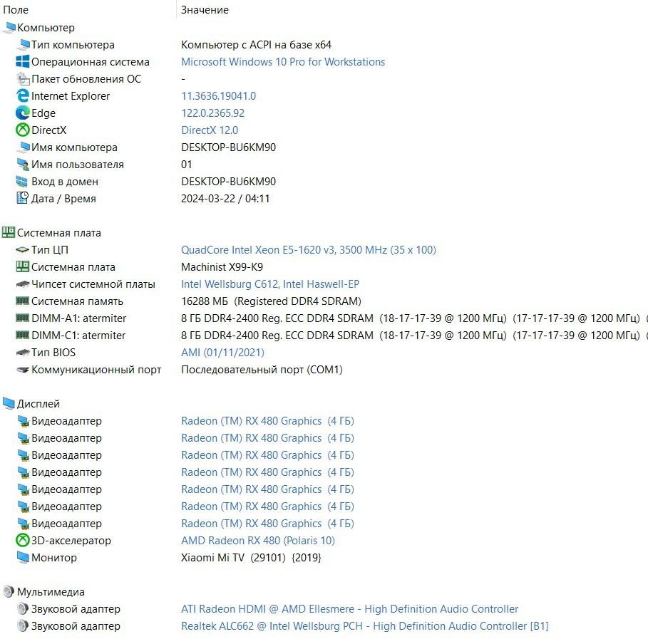The image size is (648, 644).
Task: Open the AMD Radeon RX 480 (Polaris 10) link
Action: [x=258, y=540]
